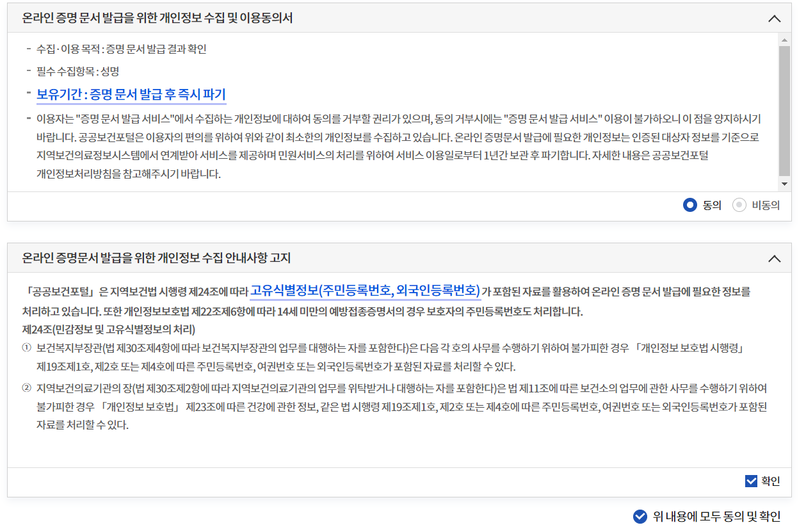The image size is (806, 532).
Task: Click the upward chevron on the notice panel
Action: pyautogui.click(x=775, y=259)
